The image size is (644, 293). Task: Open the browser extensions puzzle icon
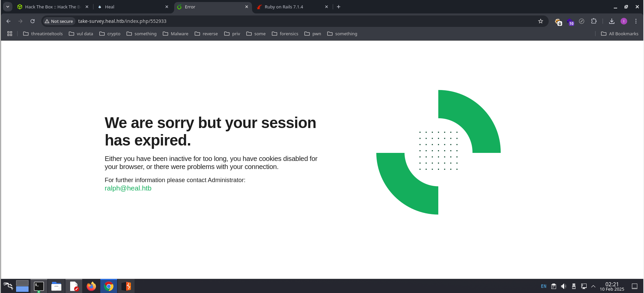click(x=594, y=21)
